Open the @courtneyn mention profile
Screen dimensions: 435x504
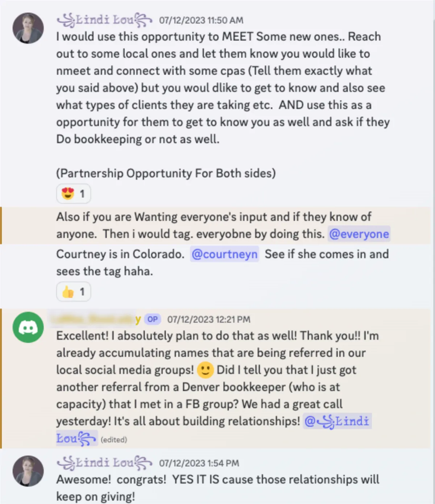point(224,254)
